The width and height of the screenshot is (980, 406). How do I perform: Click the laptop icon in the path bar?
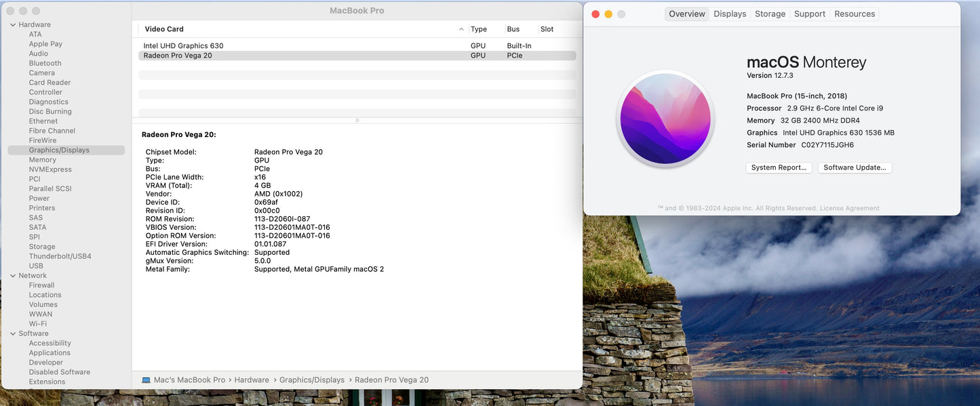(x=146, y=380)
